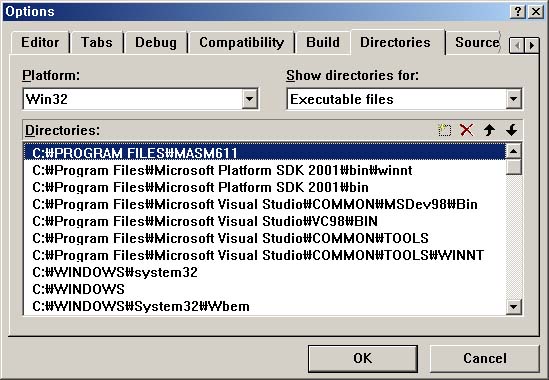This screenshot has width=549, height=380.
Task: Click the Show directories for: label
Action: click(352, 75)
